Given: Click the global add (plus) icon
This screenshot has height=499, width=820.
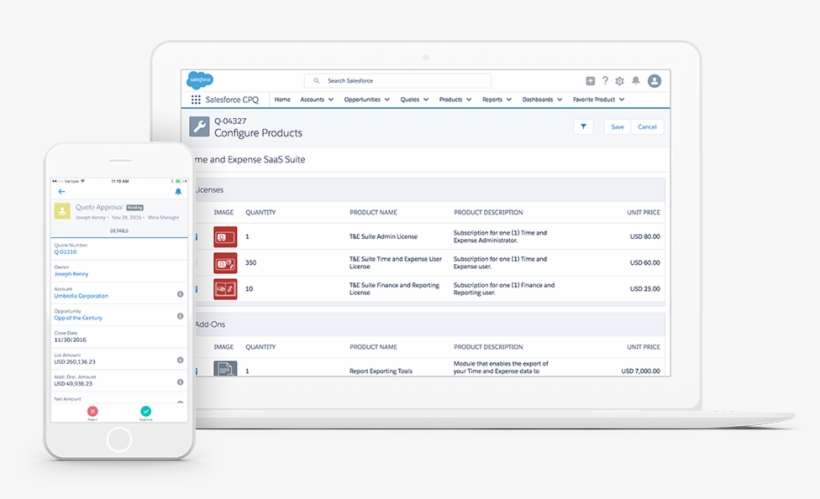Looking at the screenshot, I should coord(590,81).
